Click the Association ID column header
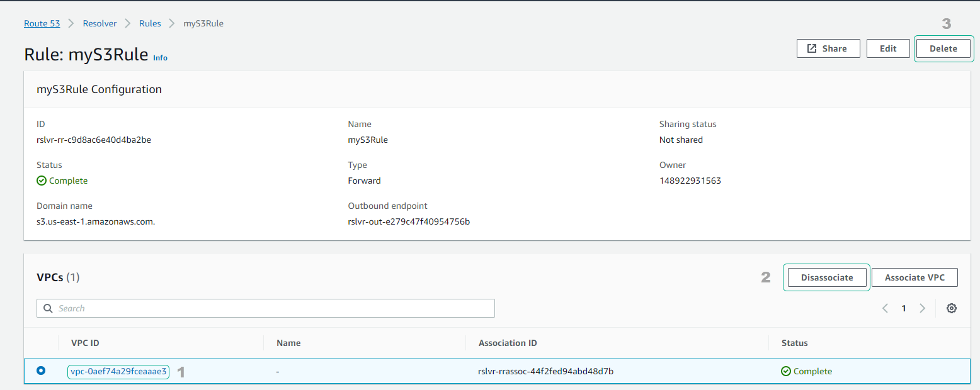 [x=508, y=343]
